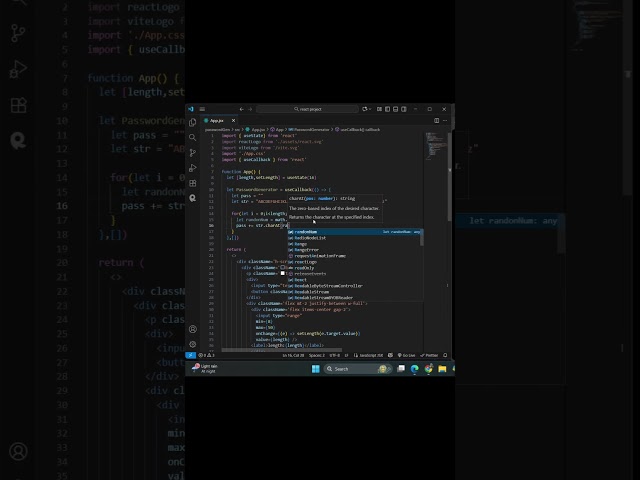Open the Search view in activity bar

(x=193, y=138)
